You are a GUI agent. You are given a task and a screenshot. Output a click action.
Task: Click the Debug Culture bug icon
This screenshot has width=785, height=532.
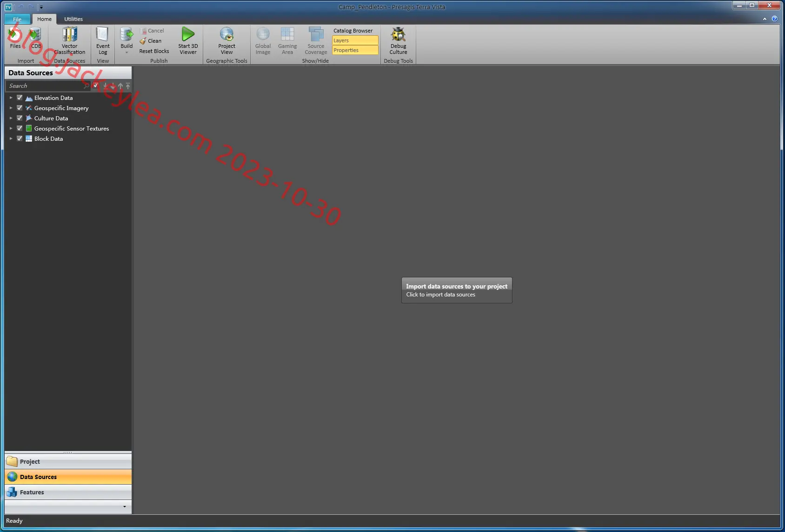point(398,34)
